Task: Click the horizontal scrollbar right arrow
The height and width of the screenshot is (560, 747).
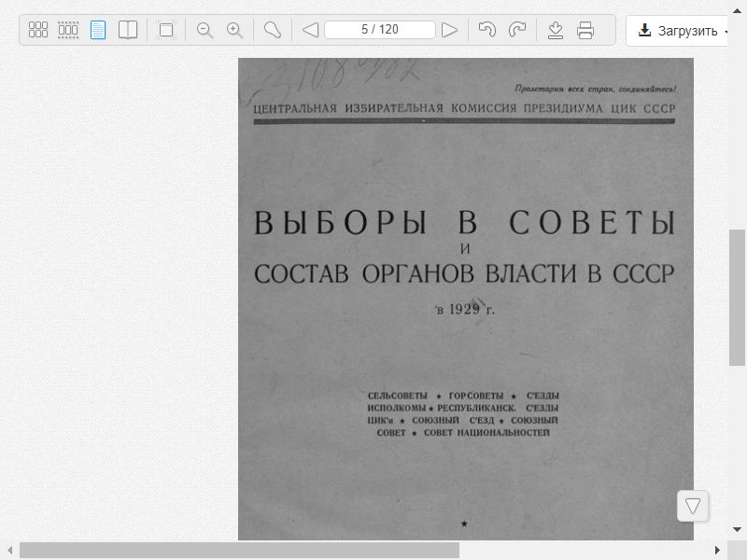Action: [717, 551]
